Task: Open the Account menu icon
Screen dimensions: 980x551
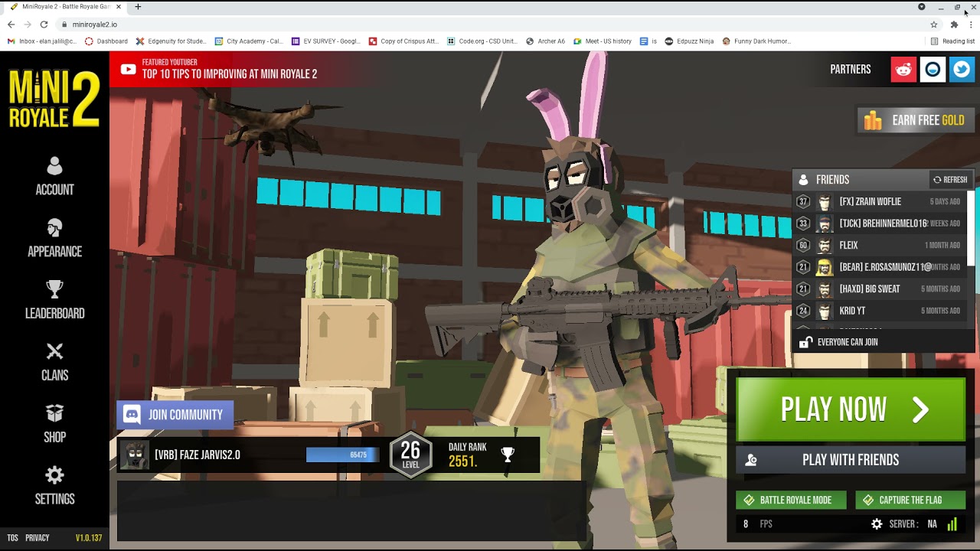Action: [54, 166]
